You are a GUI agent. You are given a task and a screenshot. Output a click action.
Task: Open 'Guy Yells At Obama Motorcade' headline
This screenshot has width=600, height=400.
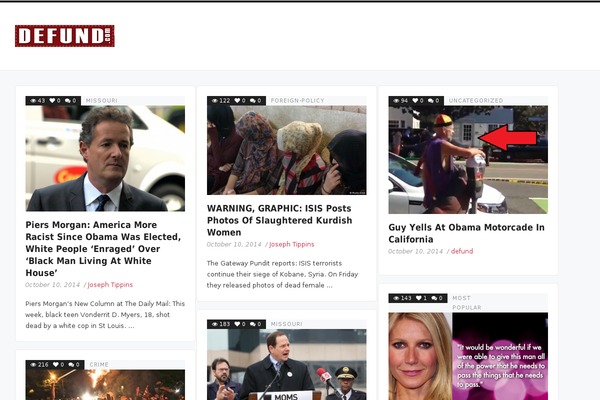[x=466, y=233]
